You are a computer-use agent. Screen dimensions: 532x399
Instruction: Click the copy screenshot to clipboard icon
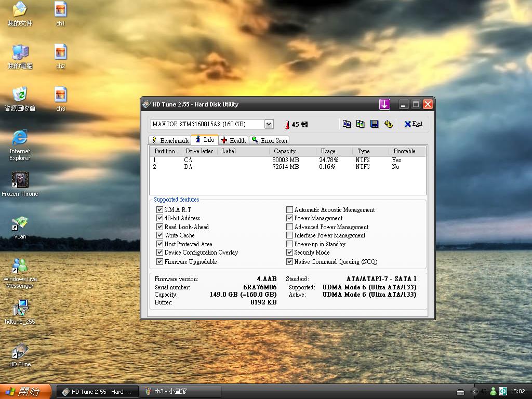point(360,124)
